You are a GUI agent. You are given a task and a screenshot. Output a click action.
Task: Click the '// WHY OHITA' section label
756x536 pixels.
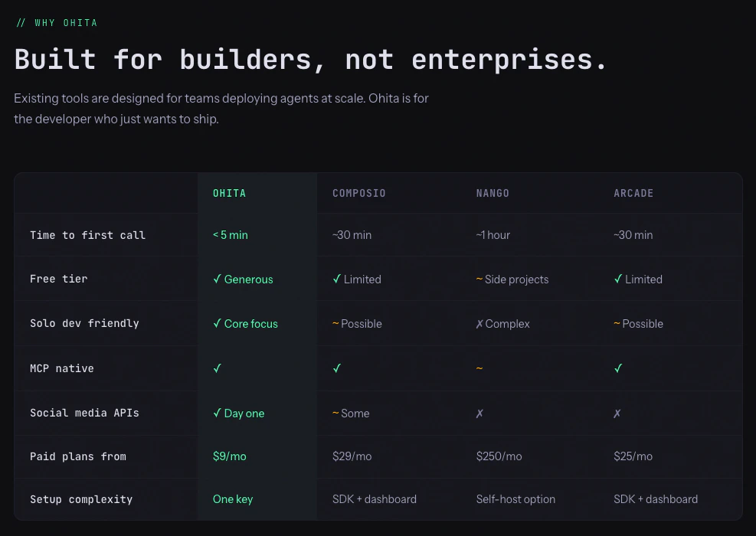(57, 23)
